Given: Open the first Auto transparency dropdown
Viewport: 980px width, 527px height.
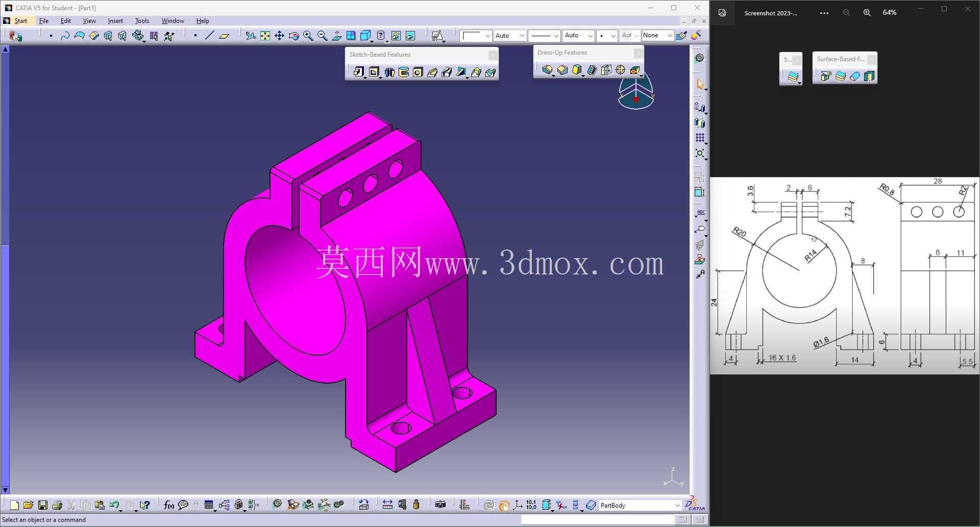Looking at the screenshot, I should 522,35.
